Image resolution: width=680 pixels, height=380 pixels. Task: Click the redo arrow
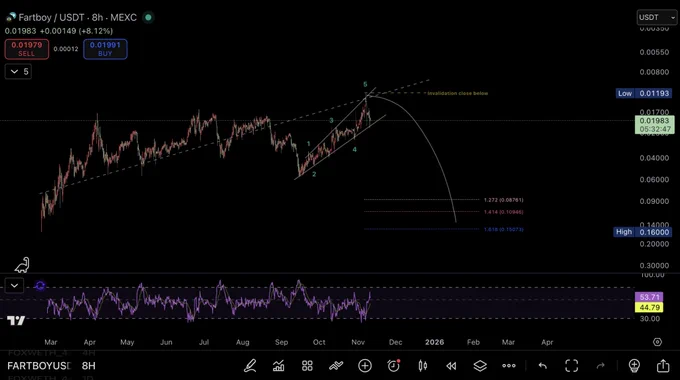601,366
